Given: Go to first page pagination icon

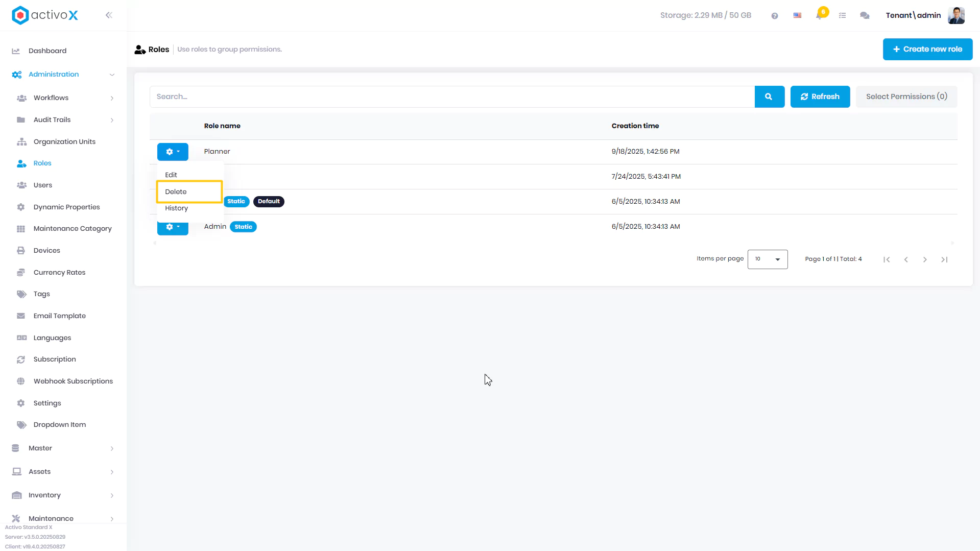Looking at the screenshot, I should [x=887, y=260].
